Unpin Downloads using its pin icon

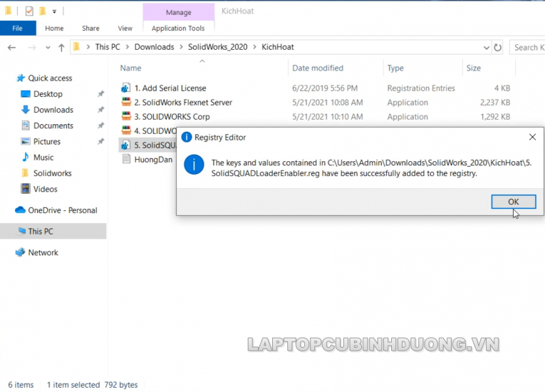click(100, 110)
